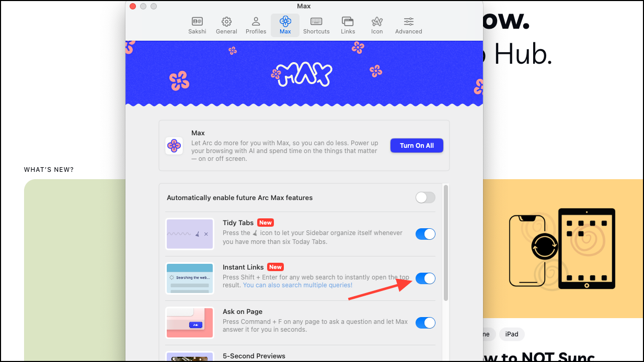
Task: Click WHAT'S NEW? heading in background page
Action: click(49, 170)
